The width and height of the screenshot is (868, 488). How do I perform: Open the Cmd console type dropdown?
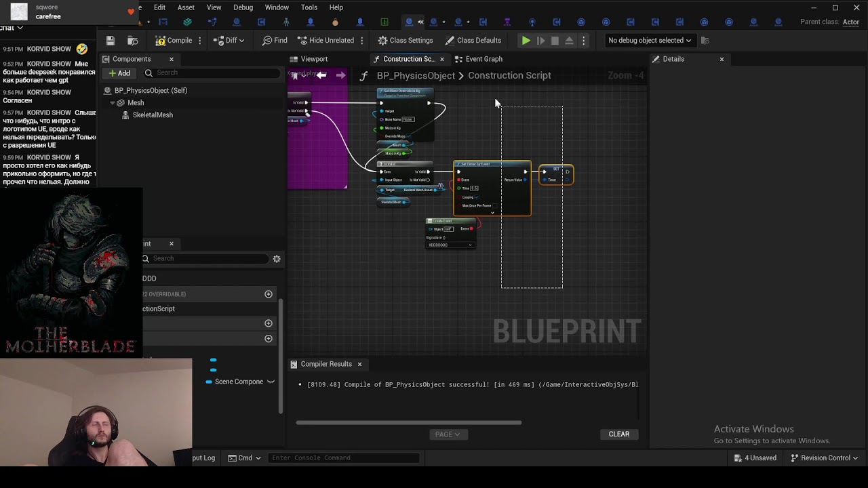coord(245,458)
